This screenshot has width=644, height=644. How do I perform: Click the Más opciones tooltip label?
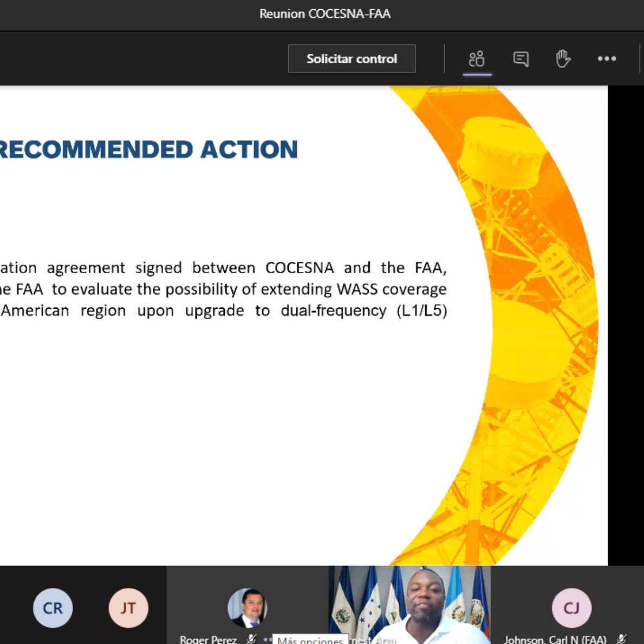pos(310,640)
